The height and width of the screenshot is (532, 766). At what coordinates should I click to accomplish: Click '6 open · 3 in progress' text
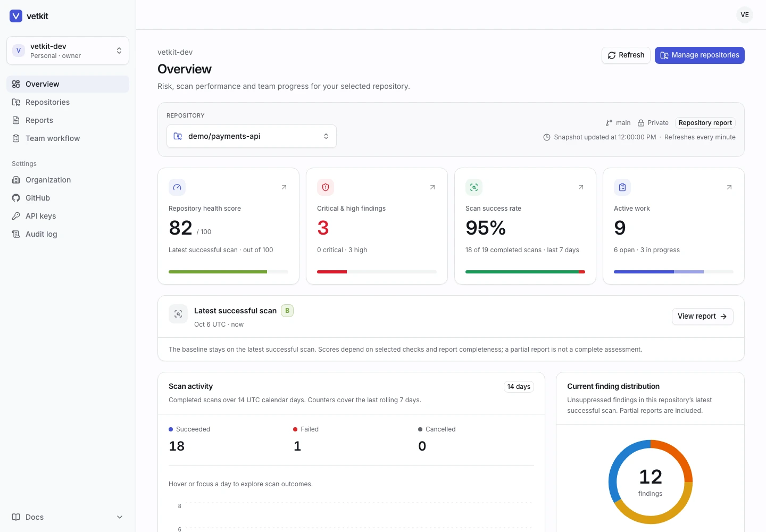point(647,250)
